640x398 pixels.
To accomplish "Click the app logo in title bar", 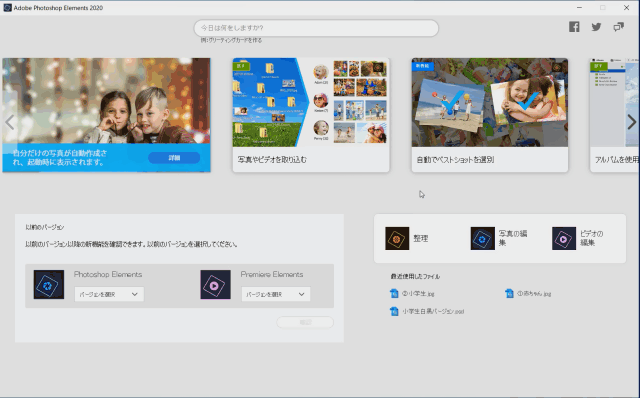I will pyautogui.click(x=7, y=8).
